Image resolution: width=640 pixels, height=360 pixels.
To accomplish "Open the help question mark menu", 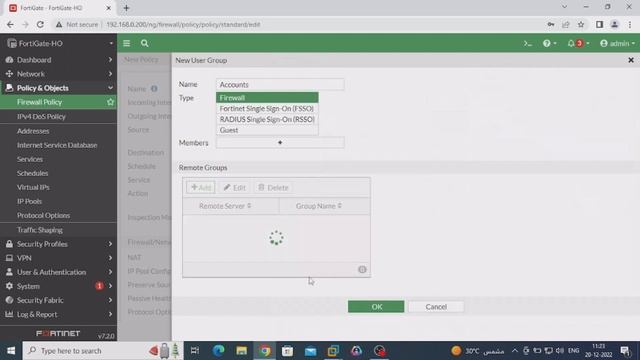I will (x=549, y=43).
